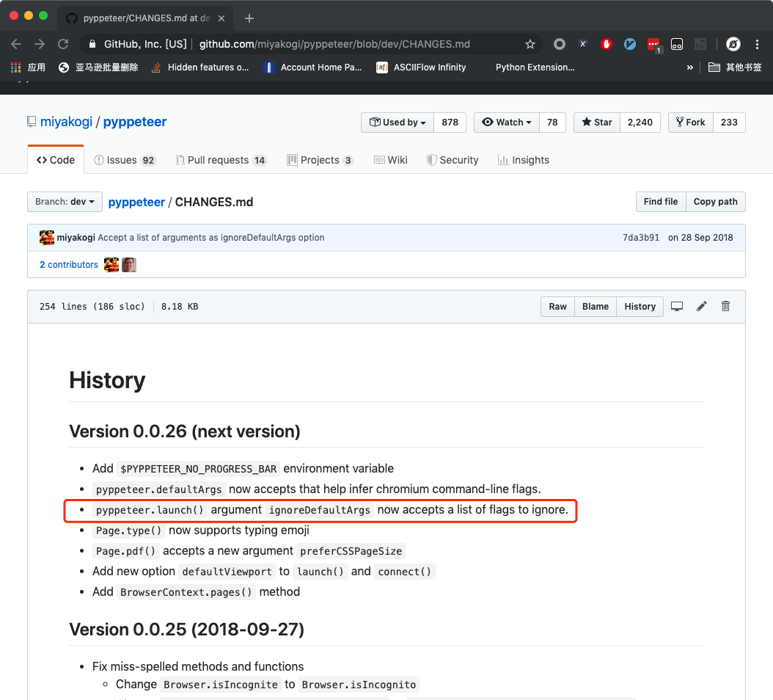The image size is (773, 700).
Task: Click the address bar URL
Action: [x=334, y=45]
